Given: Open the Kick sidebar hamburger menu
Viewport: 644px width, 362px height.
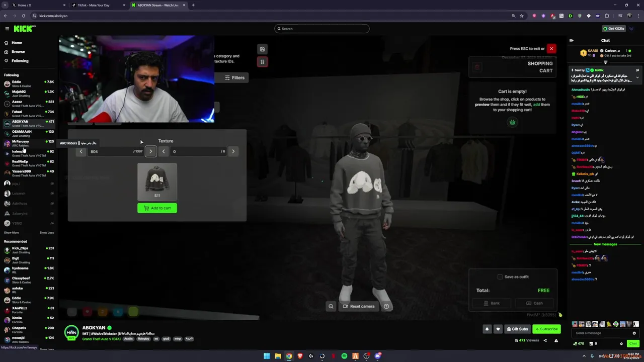Looking at the screenshot, I should 7,29.
